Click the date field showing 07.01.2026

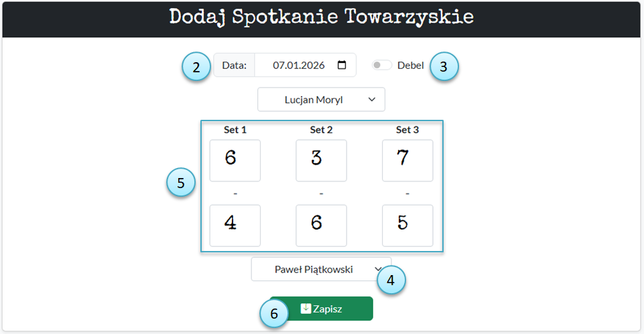click(x=298, y=66)
